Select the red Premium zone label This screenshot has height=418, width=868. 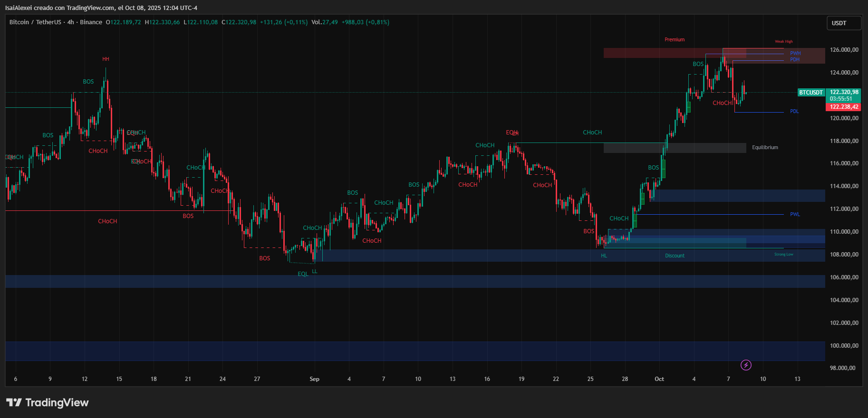pyautogui.click(x=675, y=40)
